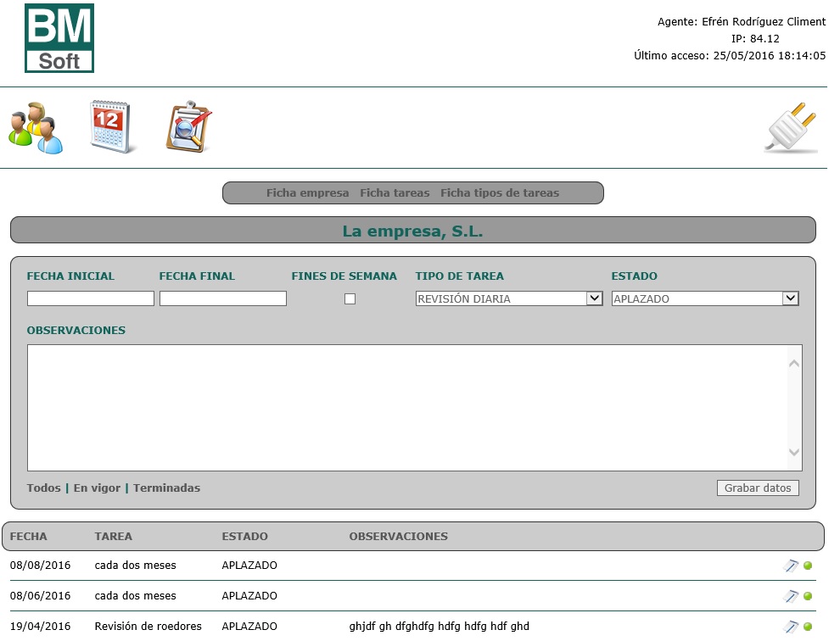Screen dimensions: 840x641
Task: Click the BM Soft logo
Action: coord(59,39)
